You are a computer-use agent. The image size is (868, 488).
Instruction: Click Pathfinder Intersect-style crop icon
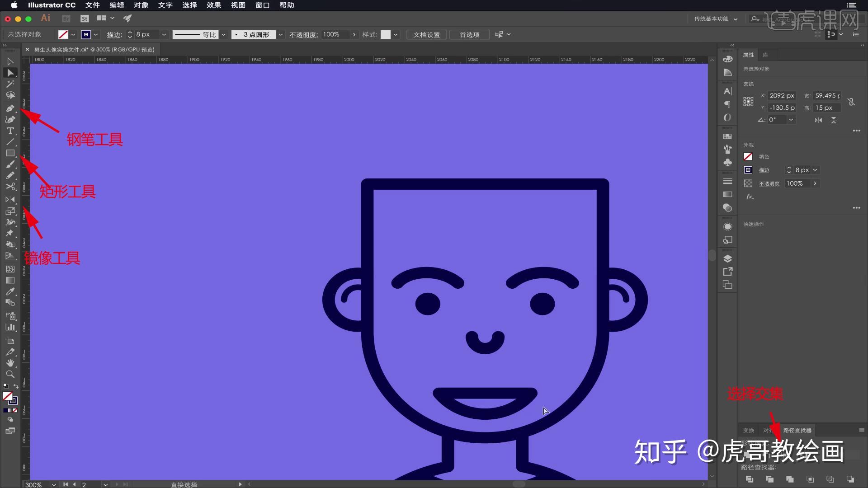point(810,479)
